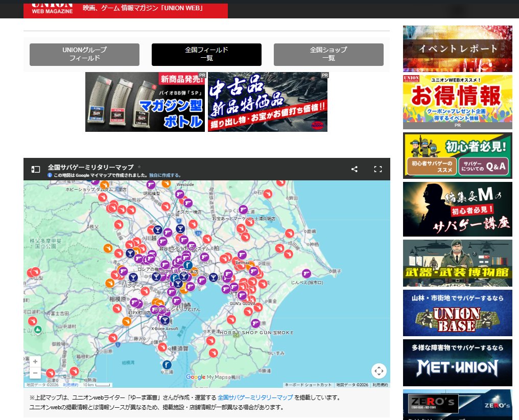Image resolution: width=519 pixels, height=420 pixels.
Task: Click the オスカー境店 map label
Action: [188, 212]
